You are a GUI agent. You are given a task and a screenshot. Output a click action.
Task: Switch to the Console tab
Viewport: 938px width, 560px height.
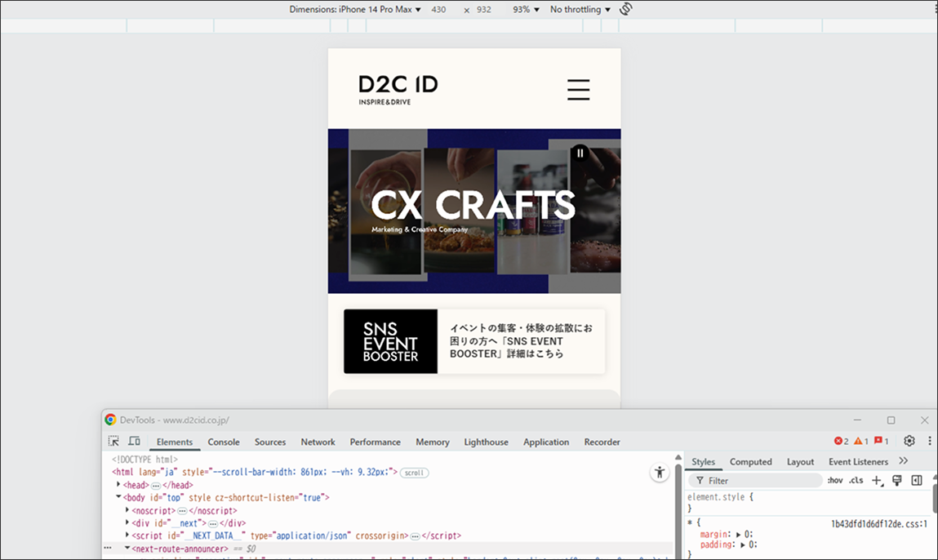[224, 442]
